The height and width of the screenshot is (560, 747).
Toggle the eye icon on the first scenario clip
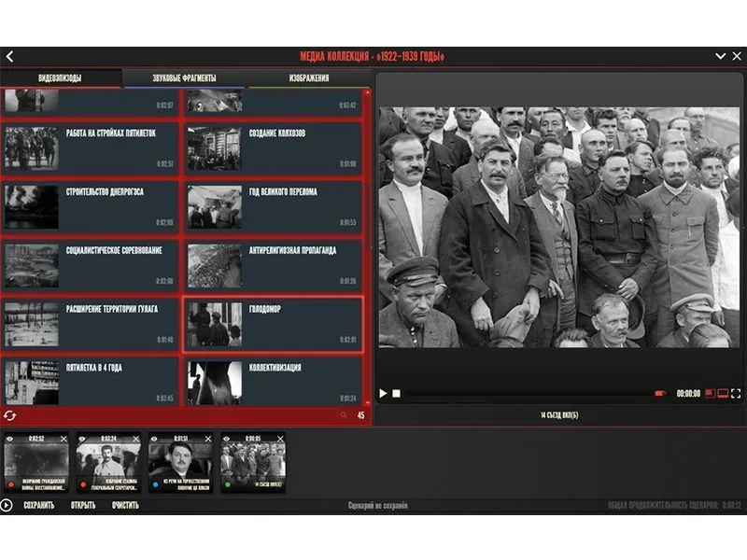pos(9,438)
